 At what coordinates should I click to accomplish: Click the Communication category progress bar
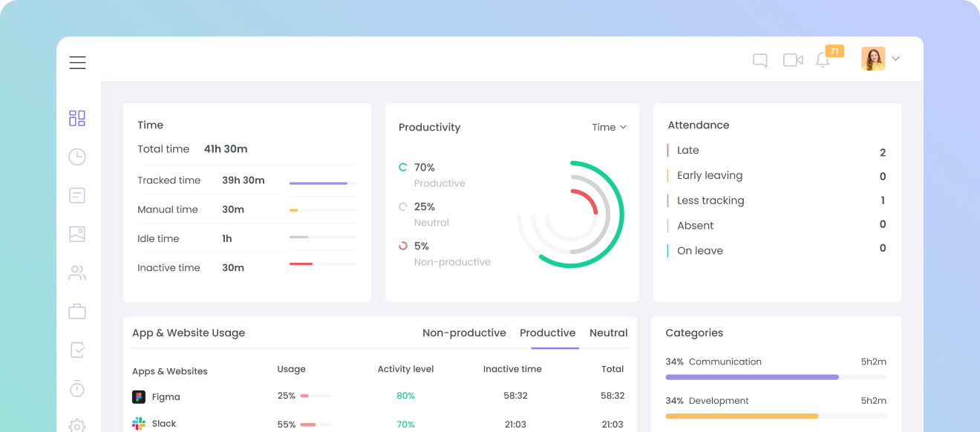(776, 377)
